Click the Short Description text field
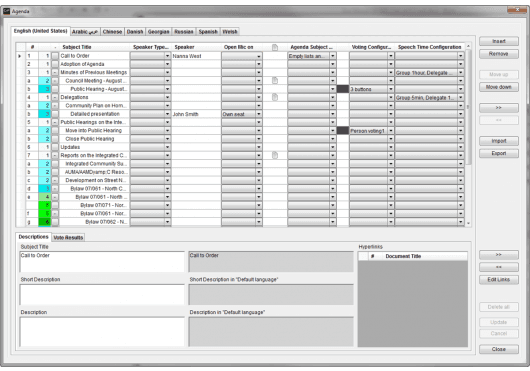This screenshot has height=371, width=530. click(x=102, y=294)
